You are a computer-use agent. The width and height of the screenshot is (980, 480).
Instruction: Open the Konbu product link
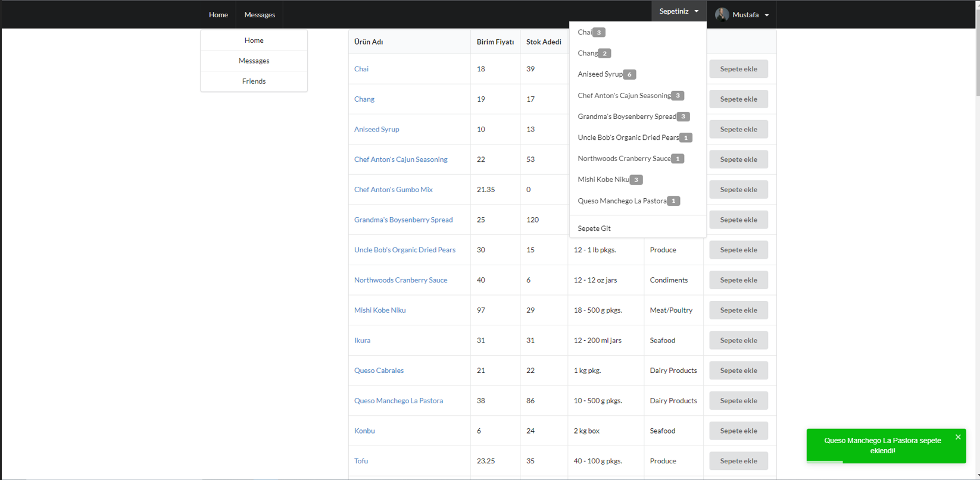point(364,431)
